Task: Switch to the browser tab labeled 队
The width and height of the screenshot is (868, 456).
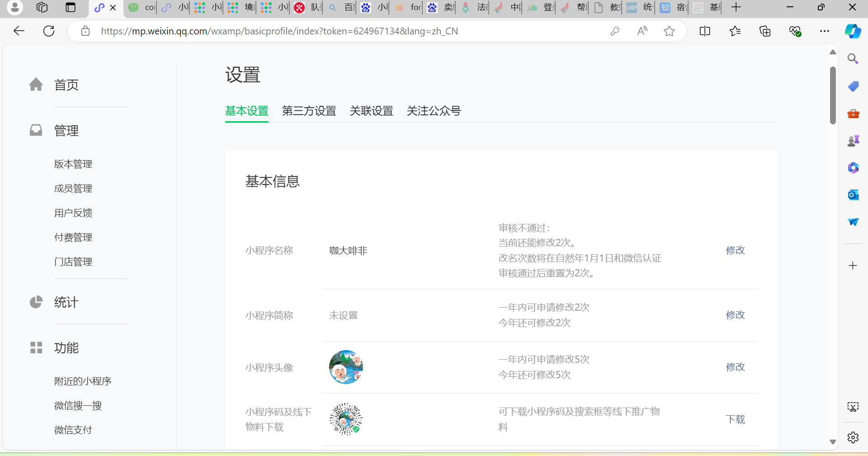Action: pos(307,8)
